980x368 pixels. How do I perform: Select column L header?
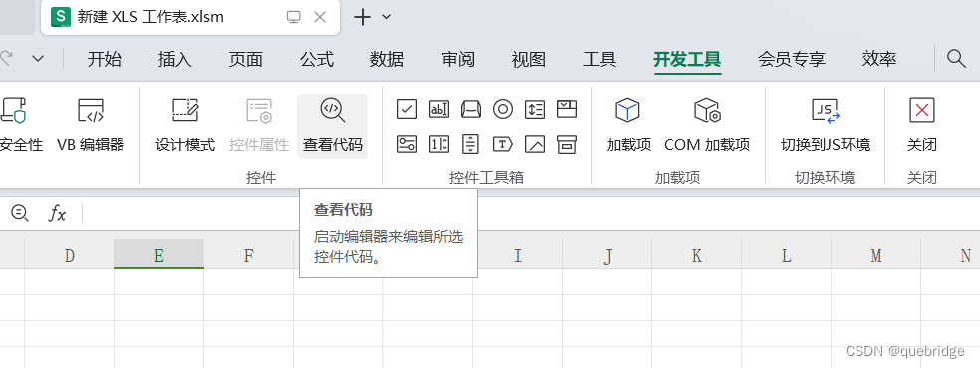[x=786, y=255]
